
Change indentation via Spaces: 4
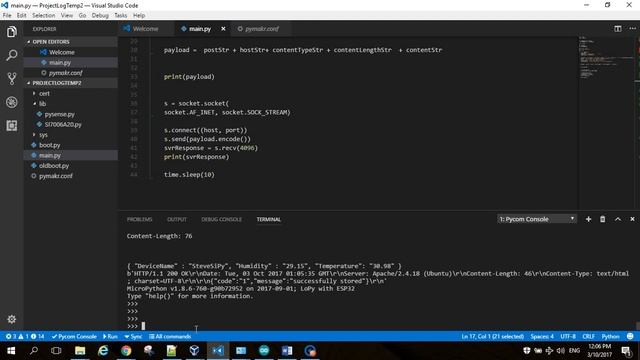[x=542, y=336]
